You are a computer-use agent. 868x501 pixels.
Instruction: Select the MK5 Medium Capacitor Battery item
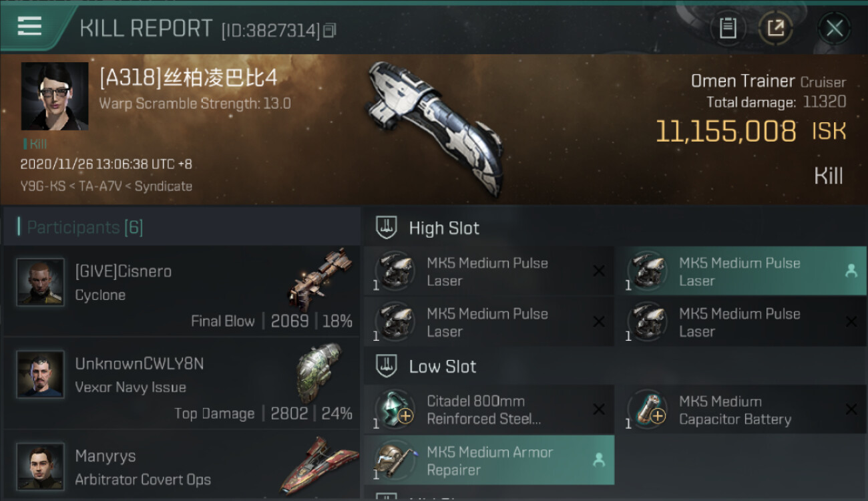[x=740, y=409]
